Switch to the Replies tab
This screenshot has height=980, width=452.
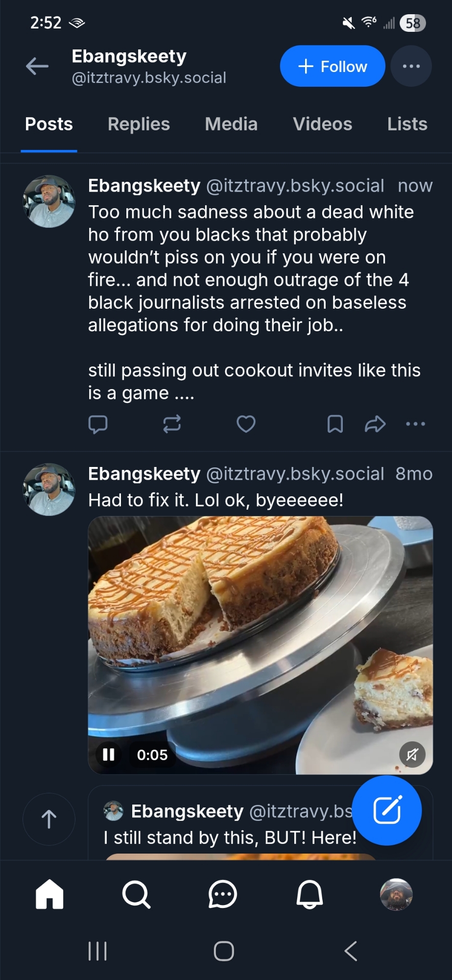(139, 124)
